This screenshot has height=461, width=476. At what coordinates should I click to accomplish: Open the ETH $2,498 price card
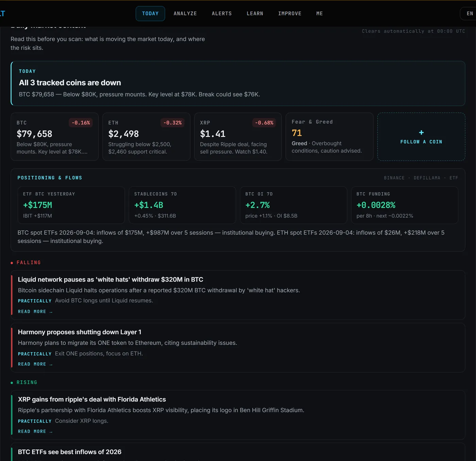[146, 137]
